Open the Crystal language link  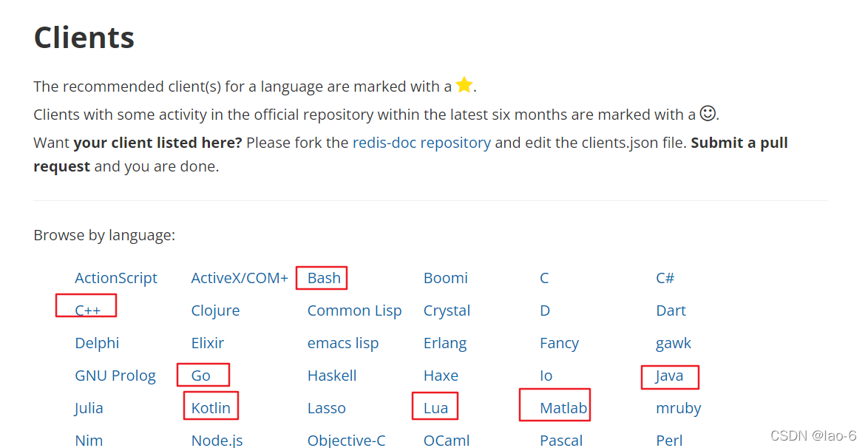pos(447,310)
